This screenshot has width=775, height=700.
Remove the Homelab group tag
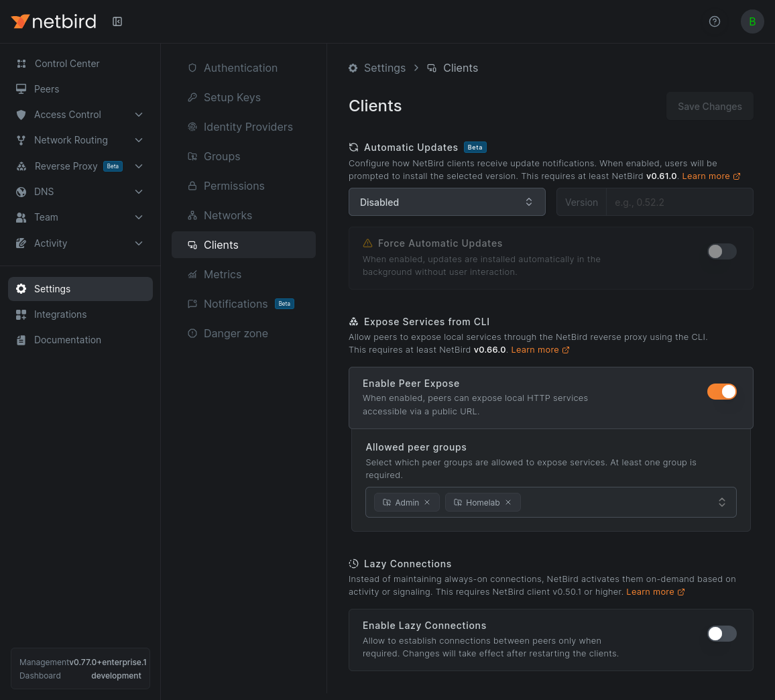coord(508,502)
